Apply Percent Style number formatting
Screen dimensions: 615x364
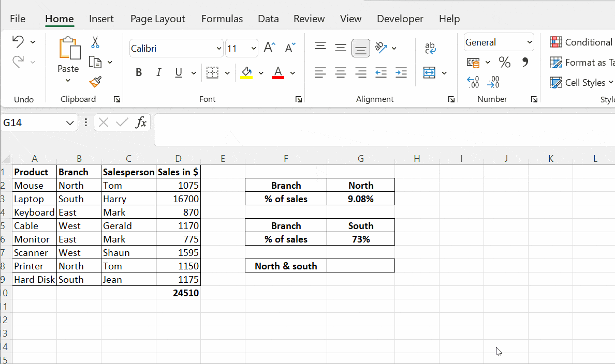[x=505, y=62]
